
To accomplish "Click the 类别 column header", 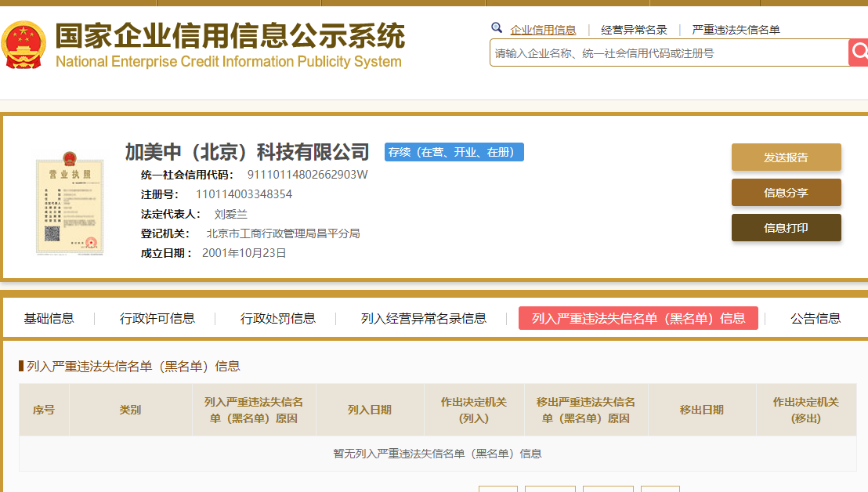I will pos(130,410).
